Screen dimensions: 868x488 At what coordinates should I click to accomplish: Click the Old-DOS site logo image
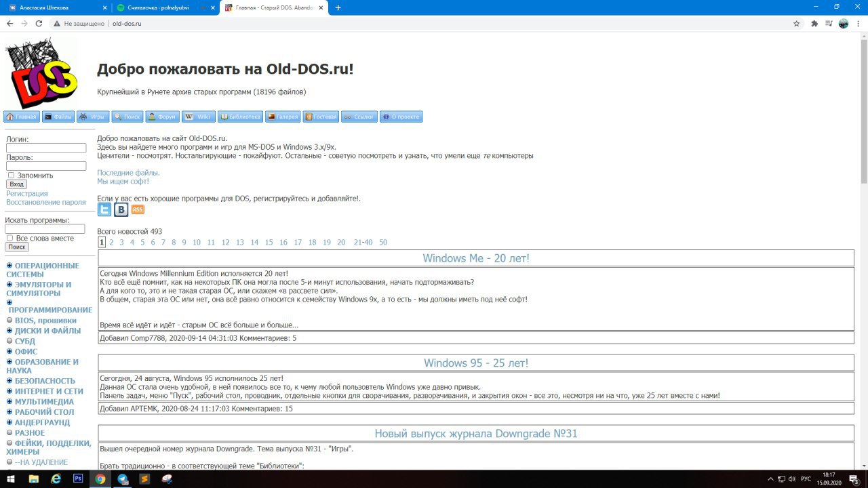41,73
